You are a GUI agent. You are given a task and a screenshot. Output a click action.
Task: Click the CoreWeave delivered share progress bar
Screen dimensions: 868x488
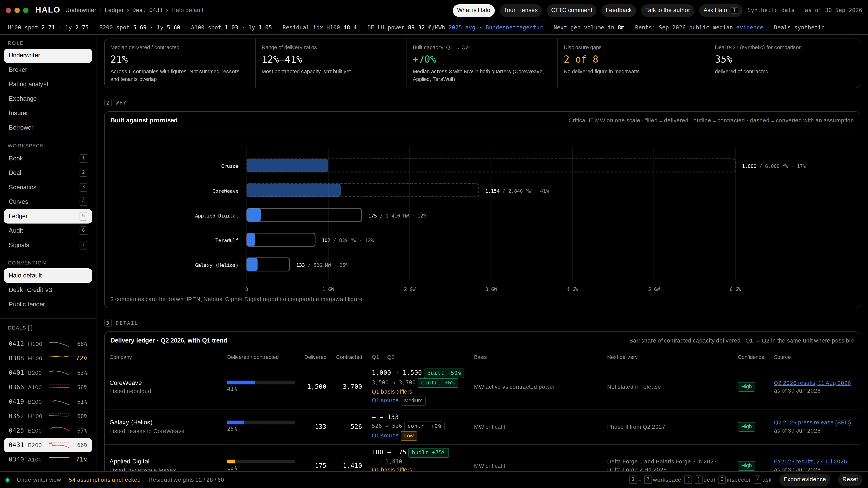(260, 383)
